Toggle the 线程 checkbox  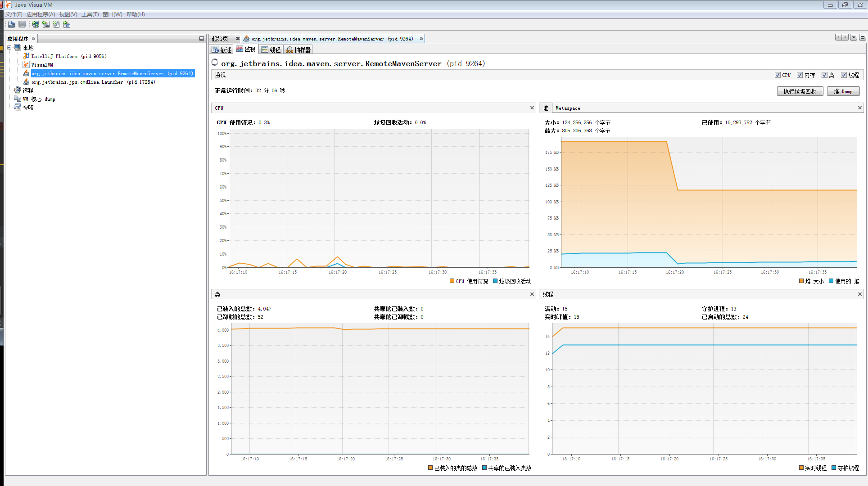(x=844, y=75)
